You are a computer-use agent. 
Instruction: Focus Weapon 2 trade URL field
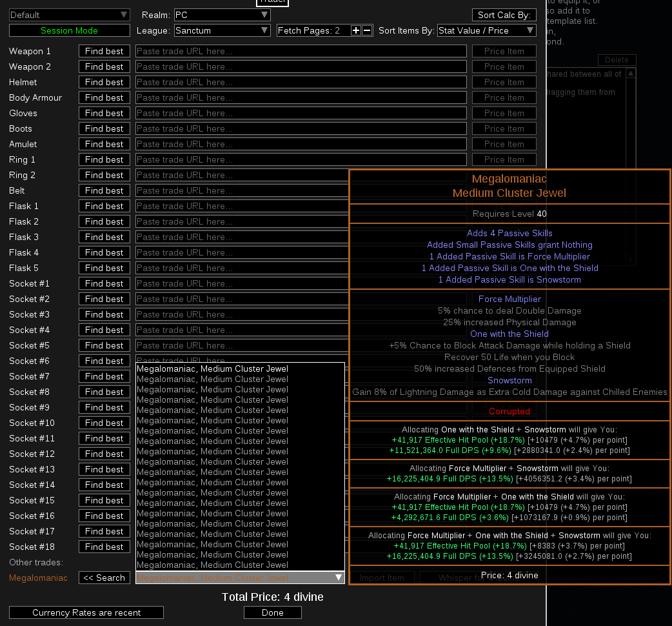(x=301, y=66)
